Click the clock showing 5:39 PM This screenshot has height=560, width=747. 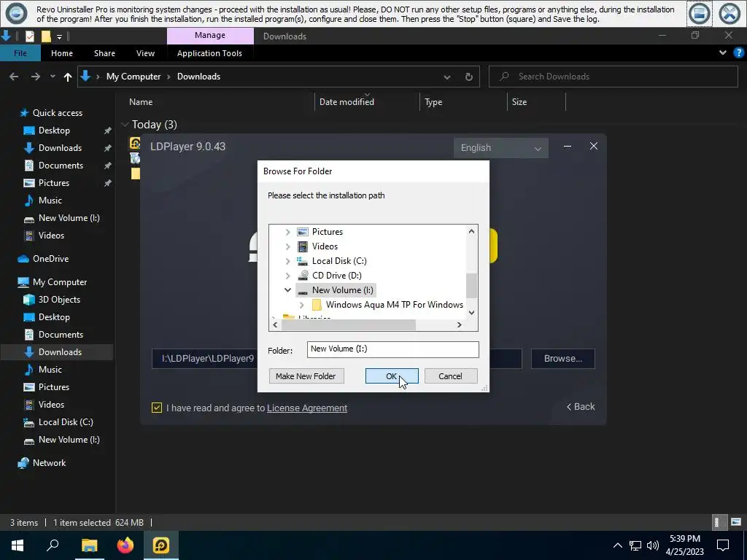pos(684,539)
